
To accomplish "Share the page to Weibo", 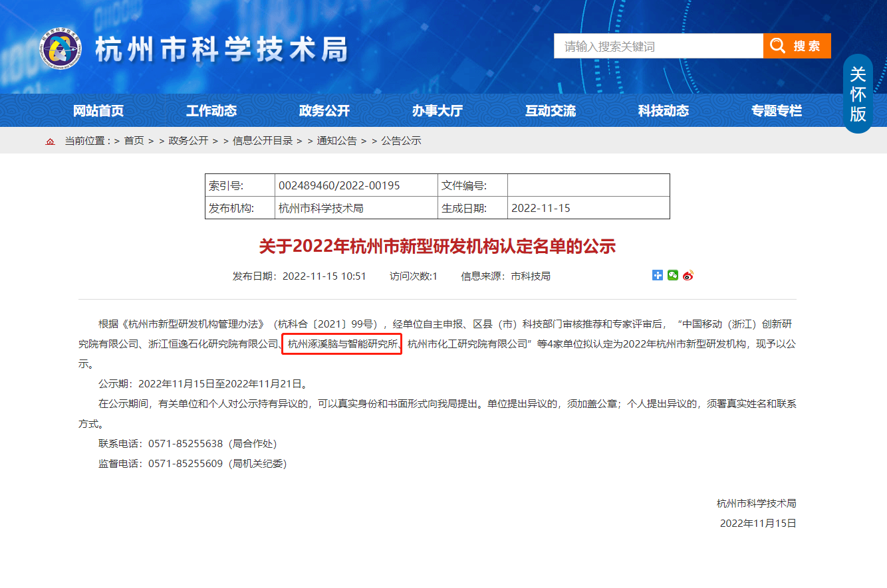I will click(688, 275).
